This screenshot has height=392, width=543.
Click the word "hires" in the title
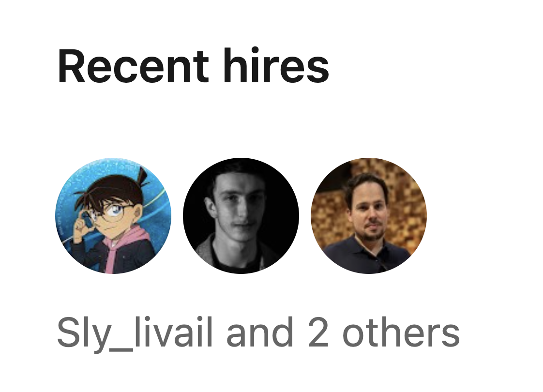[x=276, y=65]
